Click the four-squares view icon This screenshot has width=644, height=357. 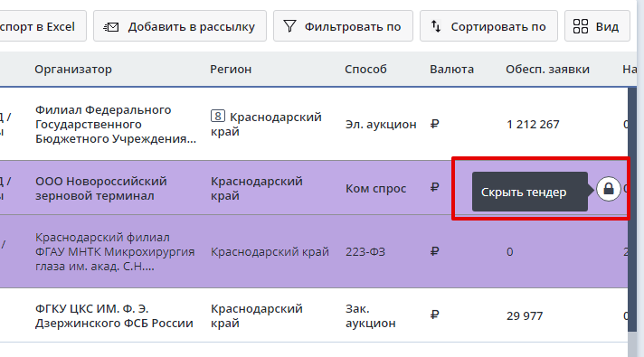[x=581, y=27]
